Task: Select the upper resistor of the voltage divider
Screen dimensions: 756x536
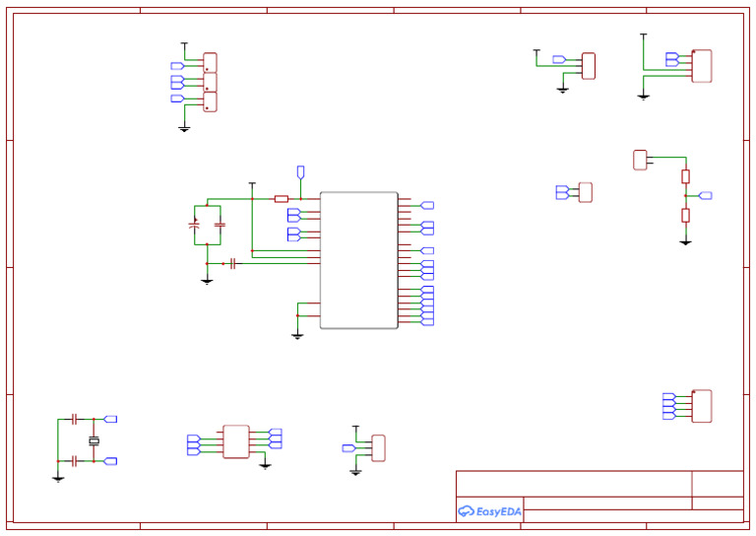Action: 685,176
